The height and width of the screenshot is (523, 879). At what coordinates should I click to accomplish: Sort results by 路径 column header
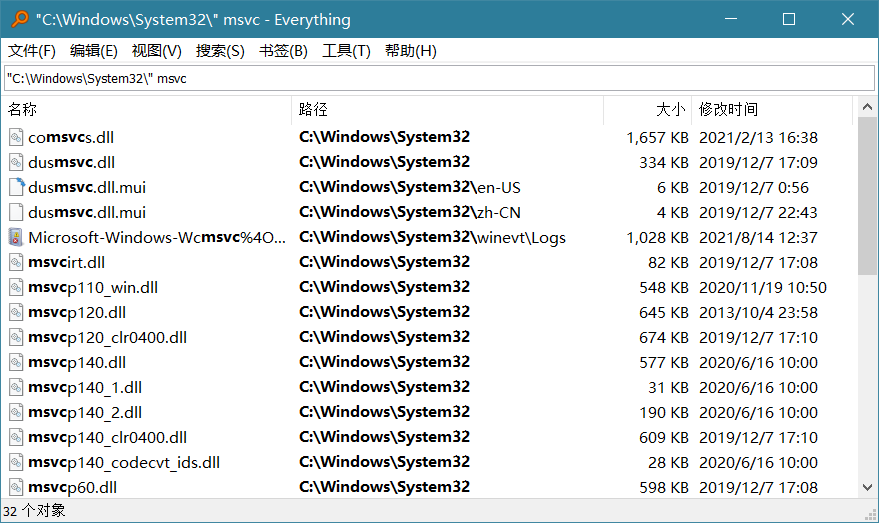447,109
